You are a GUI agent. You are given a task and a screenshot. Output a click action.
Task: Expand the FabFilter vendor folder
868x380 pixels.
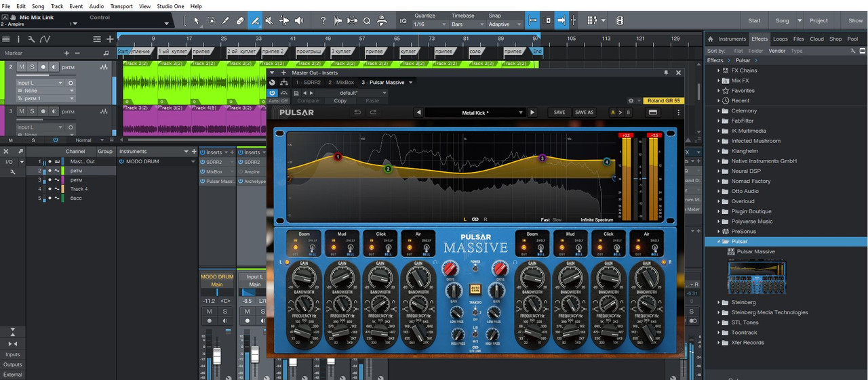[719, 121]
